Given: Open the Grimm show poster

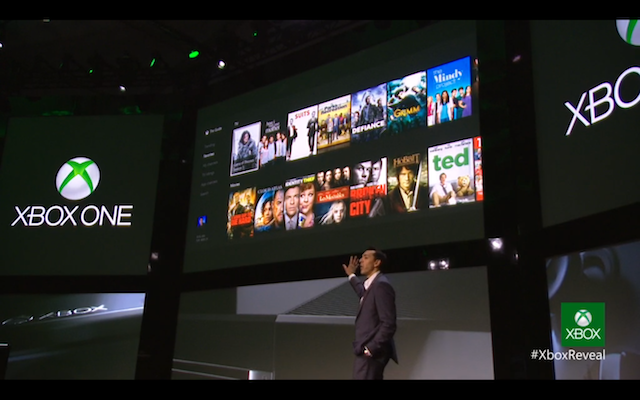Looking at the screenshot, I should [407, 101].
